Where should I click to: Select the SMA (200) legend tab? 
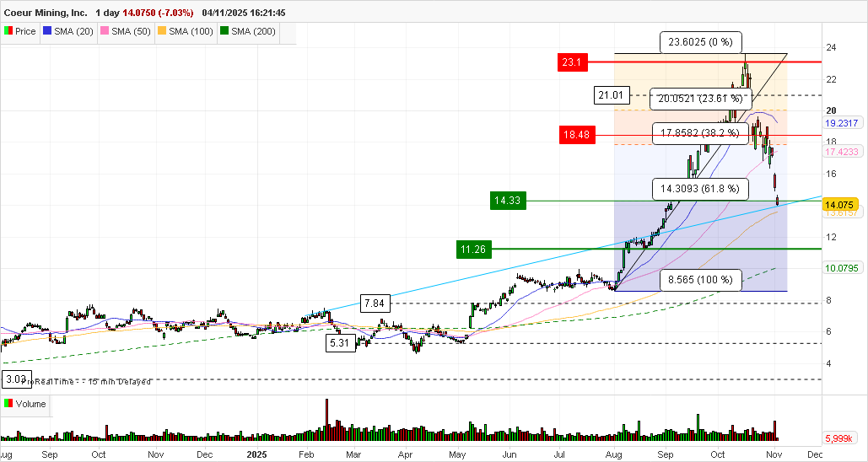248,31
